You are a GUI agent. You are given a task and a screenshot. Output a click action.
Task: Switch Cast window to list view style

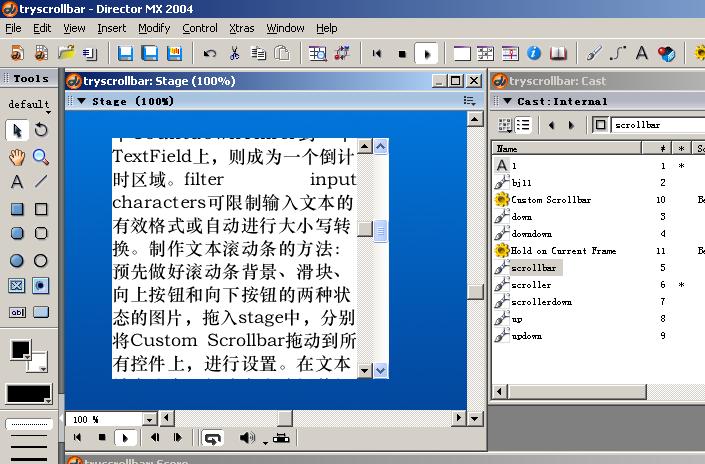[x=522, y=125]
